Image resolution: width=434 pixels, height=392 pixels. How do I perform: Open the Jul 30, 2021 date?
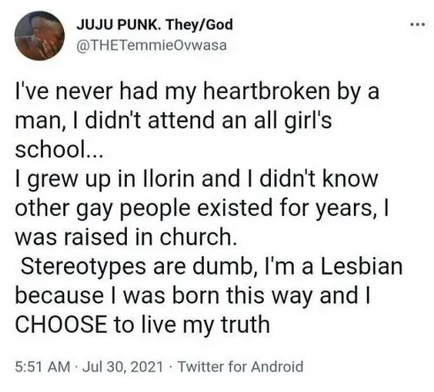pyautogui.click(x=122, y=367)
